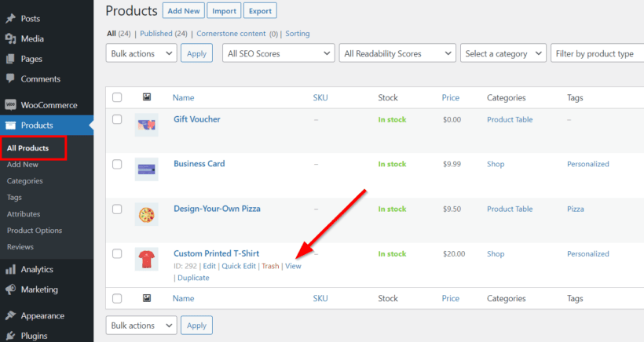Sort by Name column in table header
The height and width of the screenshot is (342, 644).
183,97
